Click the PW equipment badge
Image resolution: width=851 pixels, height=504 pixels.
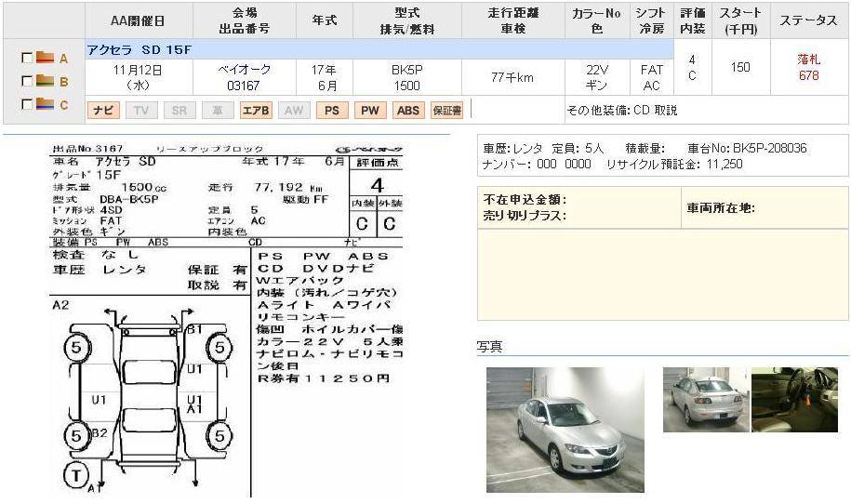point(370,110)
